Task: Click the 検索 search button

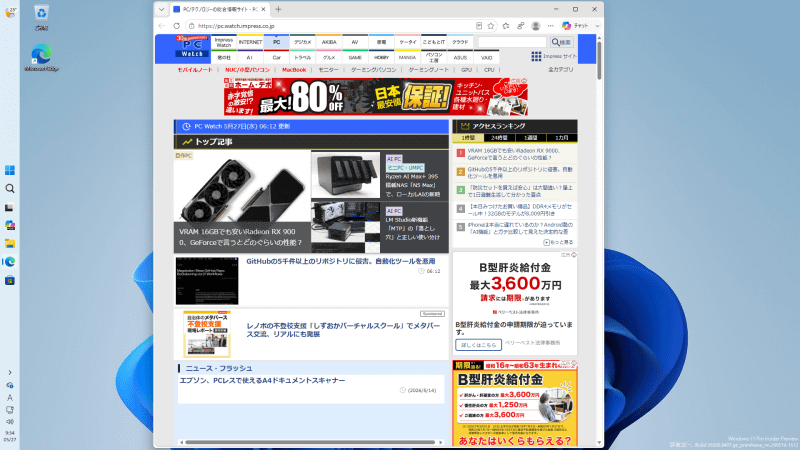Action: coord(561,42)
